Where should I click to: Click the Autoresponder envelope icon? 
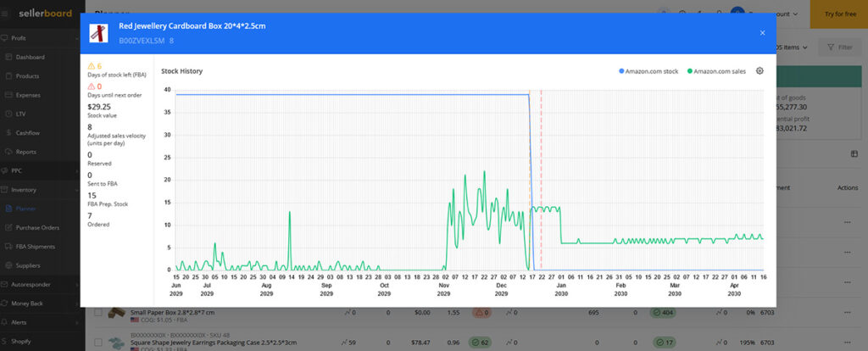[x=5, y=284]
